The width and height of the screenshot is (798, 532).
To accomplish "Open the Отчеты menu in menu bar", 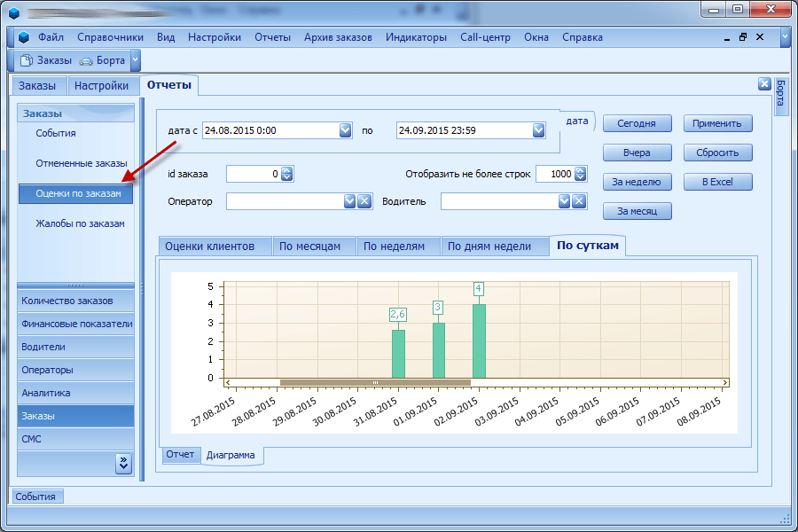I will (x=273, y=37).
